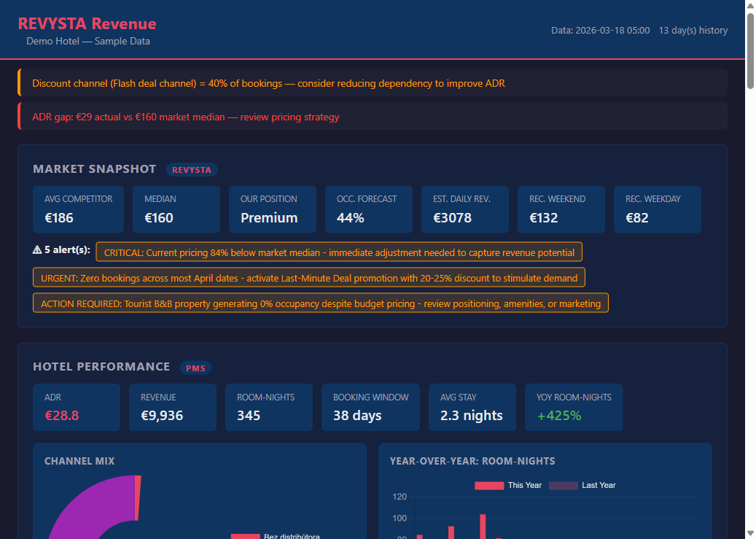Open the URGENT zero bookings April alert
The width and height of the screenshot is (756, 539).
point(309,277)
